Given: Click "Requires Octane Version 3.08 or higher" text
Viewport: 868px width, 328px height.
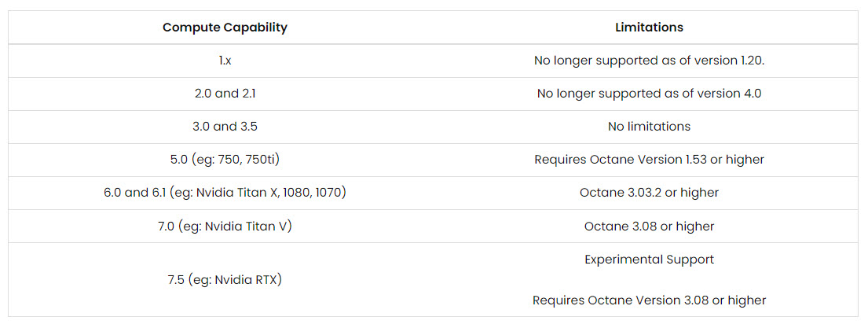Looking at the screenshot, I should [649, 300].
